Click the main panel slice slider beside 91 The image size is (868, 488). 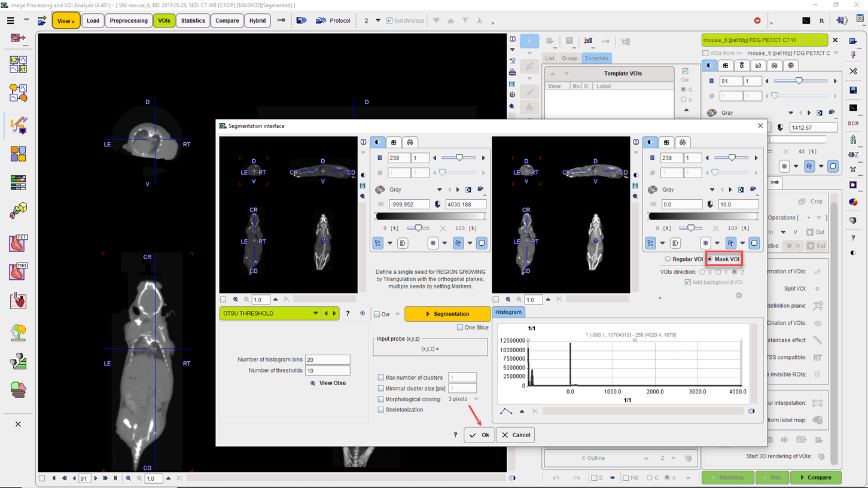tap(800, 81)
